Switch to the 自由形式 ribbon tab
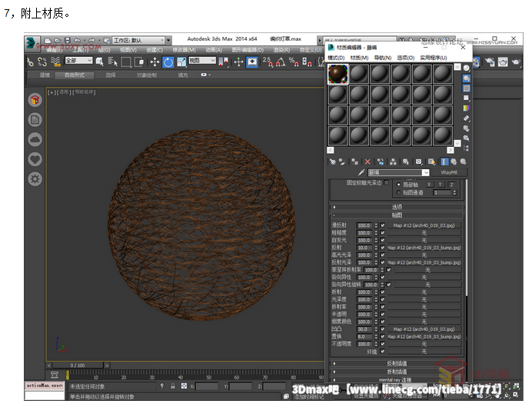The height and width of the screenshot is (404, 532). click(75, 75)
